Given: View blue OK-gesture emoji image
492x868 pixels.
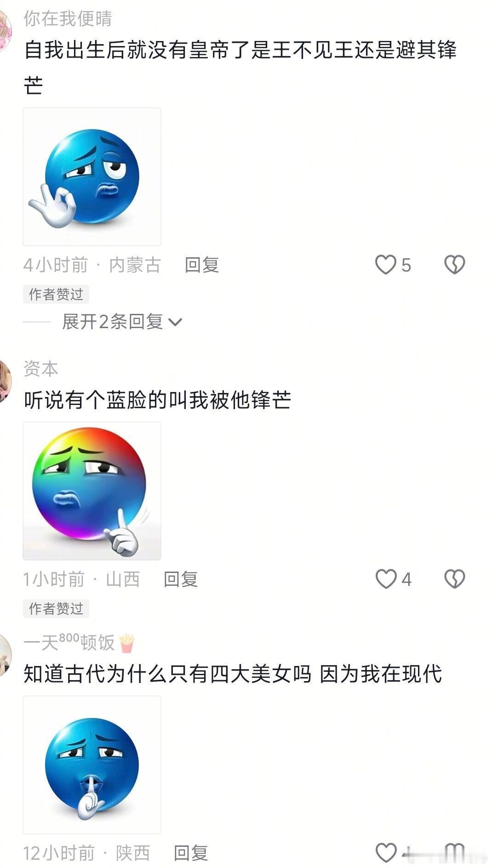Looking at the screenshot, I should [x=92, y=177].
